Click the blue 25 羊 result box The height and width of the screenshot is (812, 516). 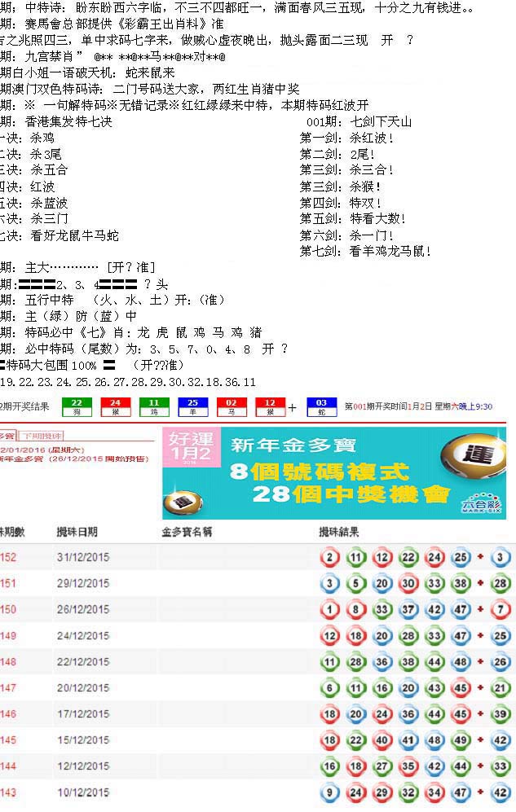tap(192, 407)
